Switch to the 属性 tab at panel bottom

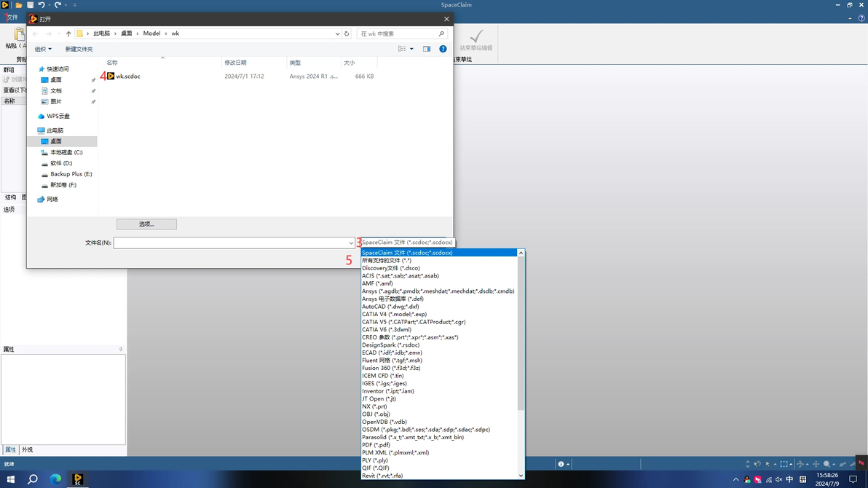coord(10,450)
